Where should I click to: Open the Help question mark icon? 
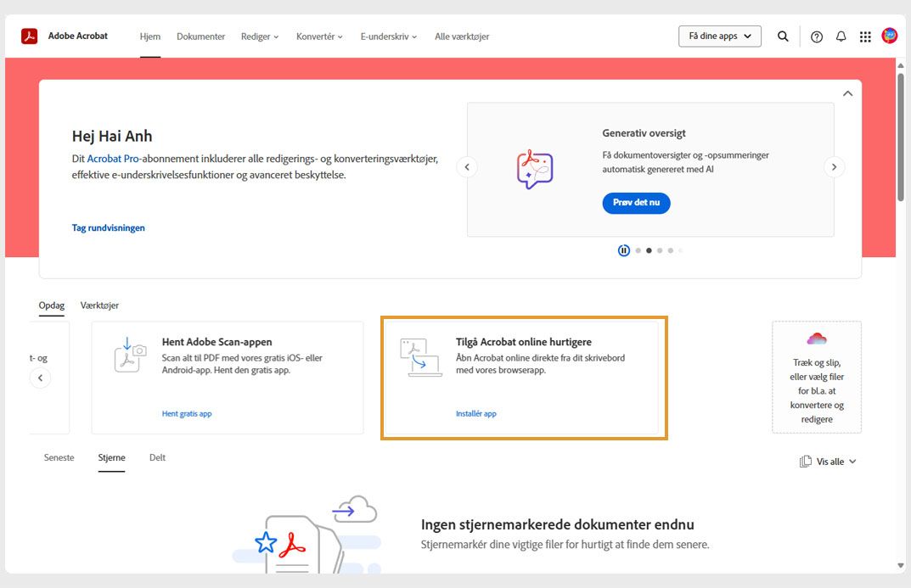click(816, 36)
